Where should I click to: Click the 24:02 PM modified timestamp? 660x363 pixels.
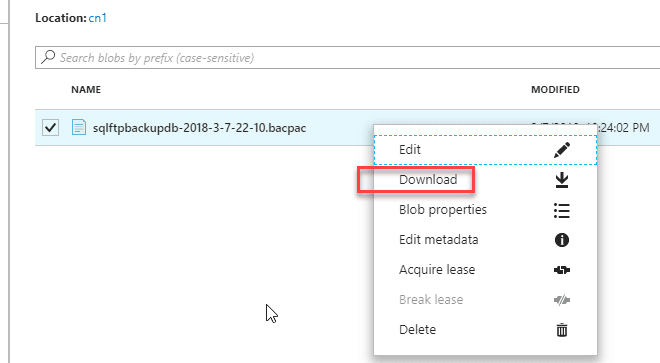[624, 128]
